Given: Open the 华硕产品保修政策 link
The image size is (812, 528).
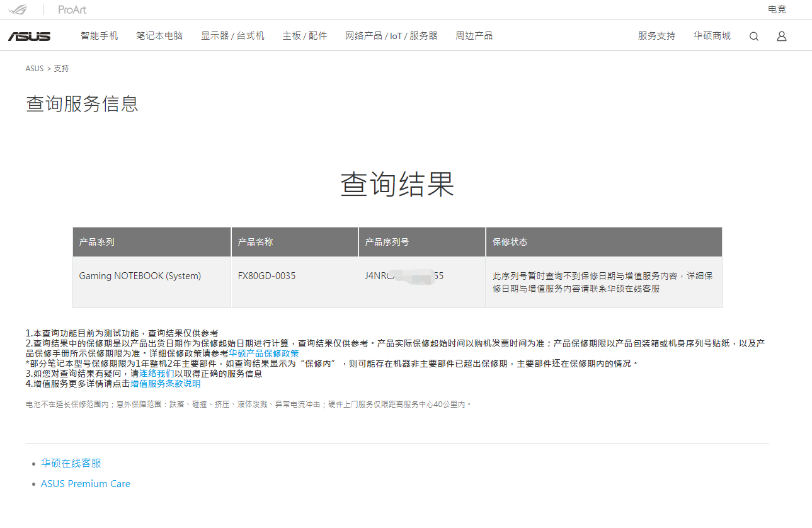Looking at the screenshot, I should [263, 353].
